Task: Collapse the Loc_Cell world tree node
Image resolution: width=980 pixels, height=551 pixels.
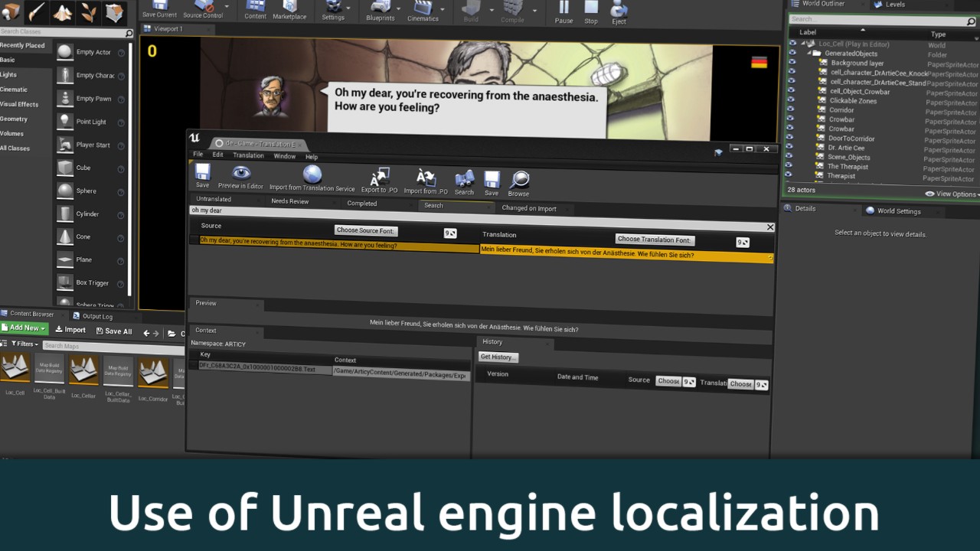Action: pyautogui.click(x=802, y=44)
